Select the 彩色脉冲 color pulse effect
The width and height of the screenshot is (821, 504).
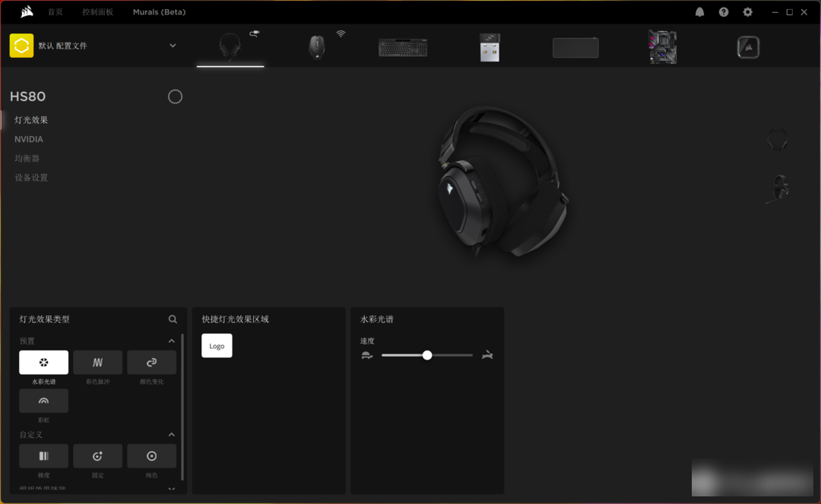tap(97, 362)
